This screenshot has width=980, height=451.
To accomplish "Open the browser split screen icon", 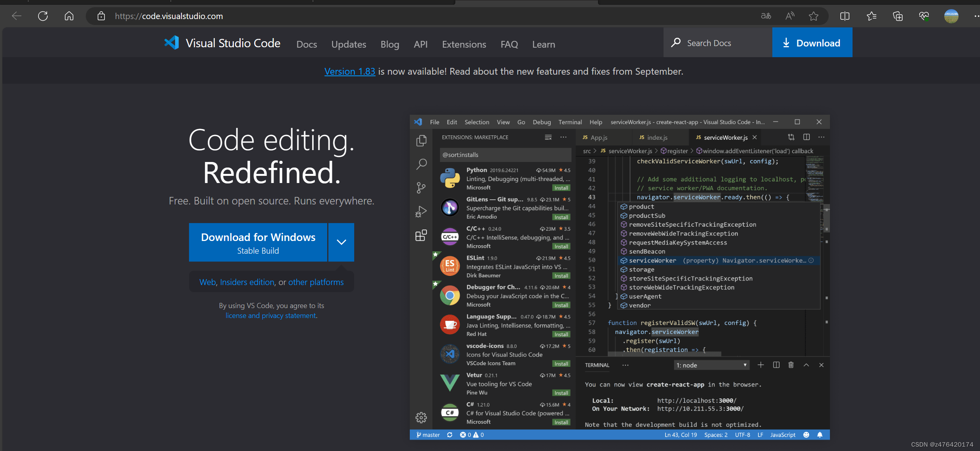I will coord(845,16).
